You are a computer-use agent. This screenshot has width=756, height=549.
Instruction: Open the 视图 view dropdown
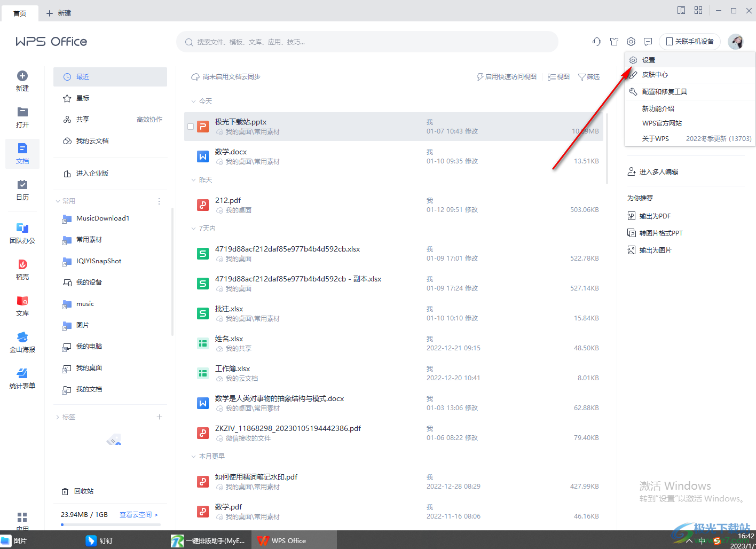point(558,77)
